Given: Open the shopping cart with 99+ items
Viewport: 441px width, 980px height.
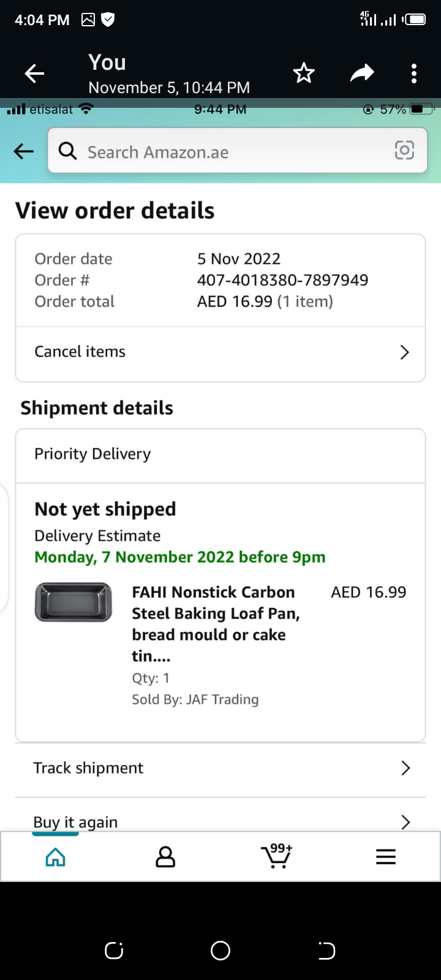Looking at the screenshot, I should click(x=277, y=856).
